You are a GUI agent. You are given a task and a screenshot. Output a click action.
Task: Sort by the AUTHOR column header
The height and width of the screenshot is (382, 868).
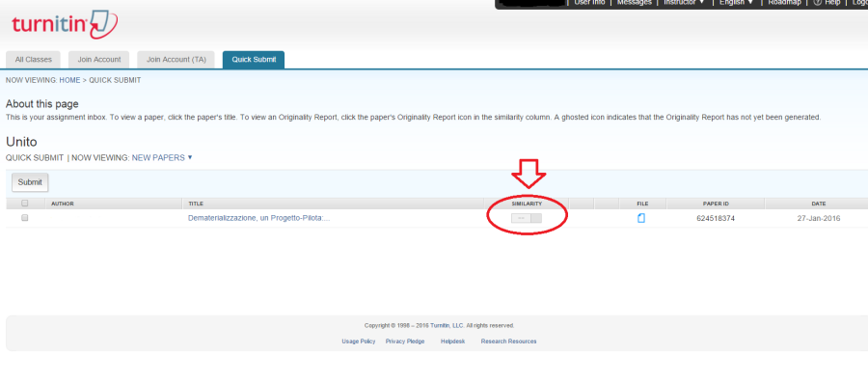(63, 204)
